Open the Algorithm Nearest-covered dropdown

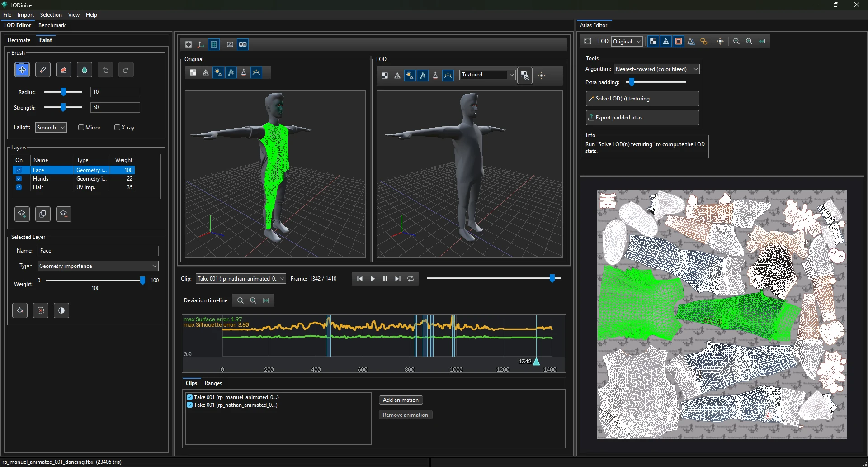pyautogui.click(x=657, y=69)
